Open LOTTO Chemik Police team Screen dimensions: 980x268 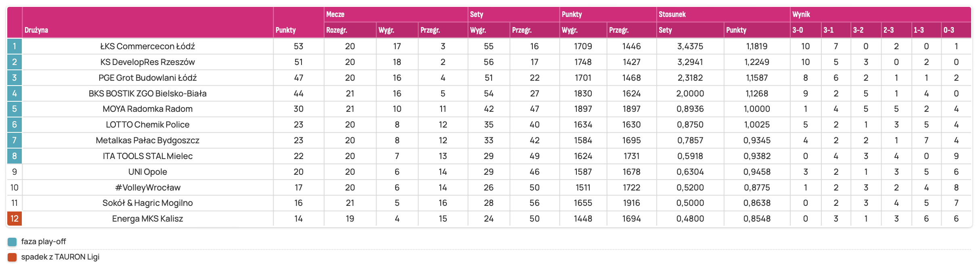coord(148,125)
